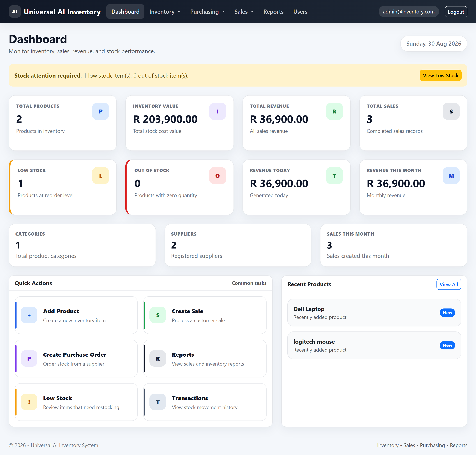The height and width of the screenshot is (455, 476).
Task: Click the View Low Stock button
Action: (x=440, y=75)
